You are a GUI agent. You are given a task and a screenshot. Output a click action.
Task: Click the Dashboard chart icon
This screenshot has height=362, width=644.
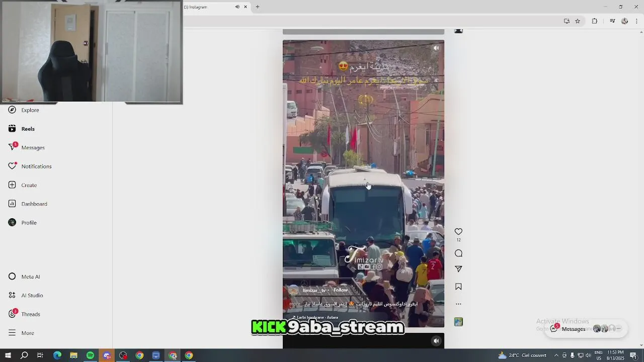[12, 204]
